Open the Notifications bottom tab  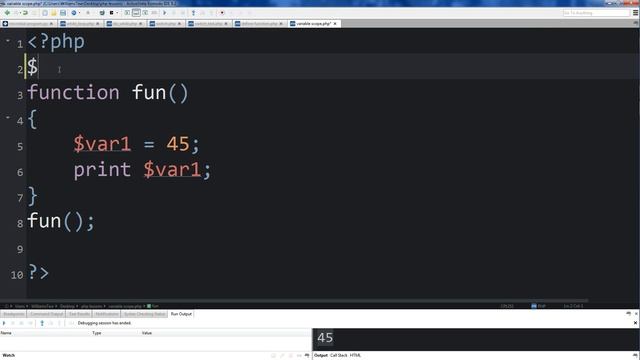click(107, 314)
